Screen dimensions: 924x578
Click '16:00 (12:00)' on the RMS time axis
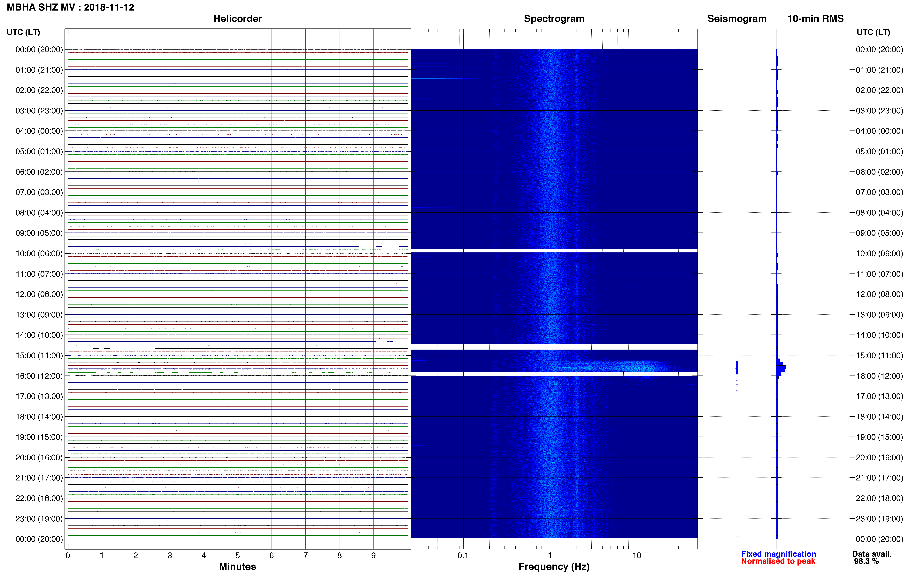click(879, 376)
